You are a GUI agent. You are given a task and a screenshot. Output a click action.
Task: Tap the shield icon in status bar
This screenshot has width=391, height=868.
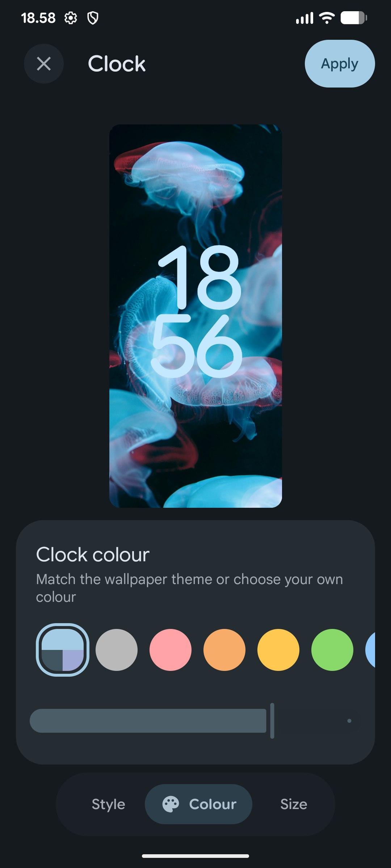pos(93,18)
